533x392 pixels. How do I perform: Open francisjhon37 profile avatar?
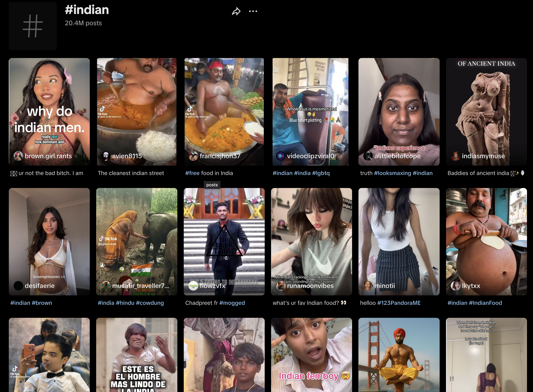point(193,156)
